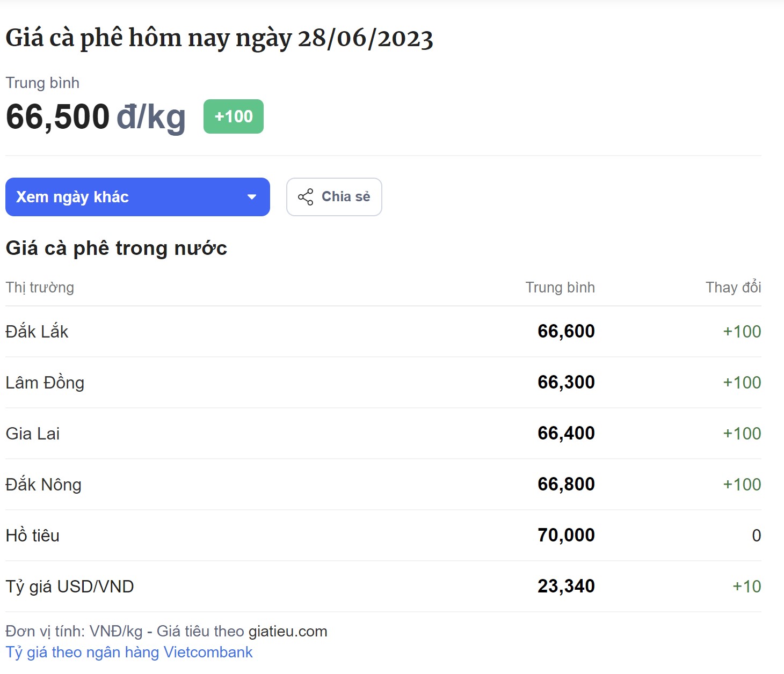Select the Đắk Lắk market row
This screenshot has height=674, width=784.
coord(383,332)
